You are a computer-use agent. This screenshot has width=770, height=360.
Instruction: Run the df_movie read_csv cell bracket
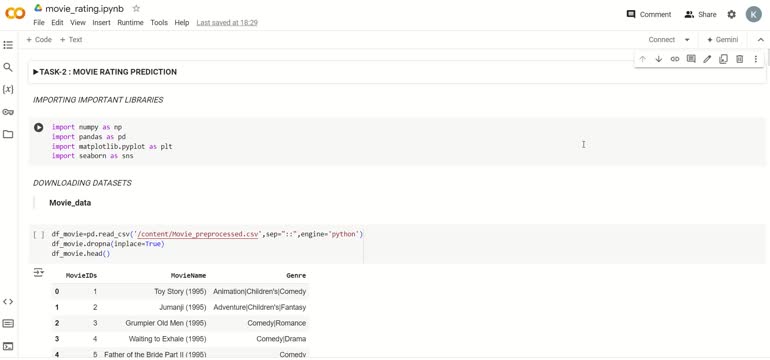[39, 234]
